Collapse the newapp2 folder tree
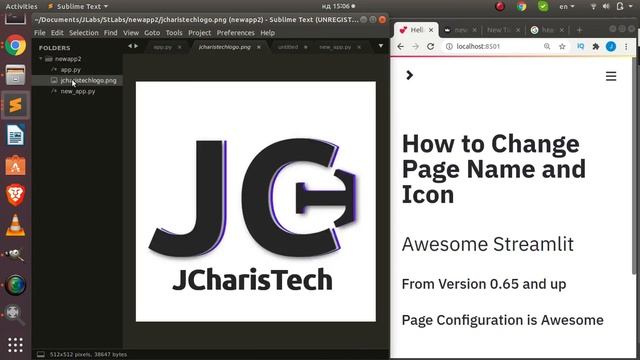The image size is (640, 360). (41, 59)
